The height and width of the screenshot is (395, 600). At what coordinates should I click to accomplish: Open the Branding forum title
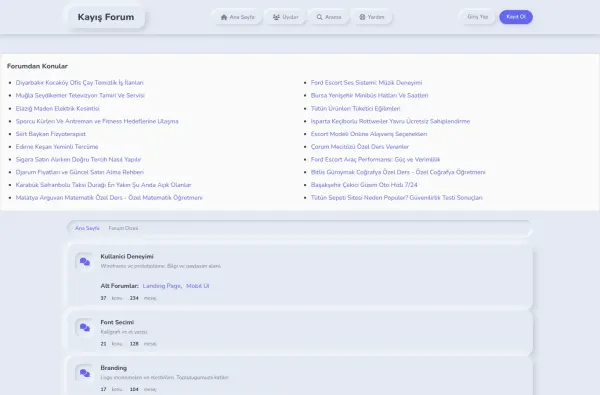click(114, 368)
